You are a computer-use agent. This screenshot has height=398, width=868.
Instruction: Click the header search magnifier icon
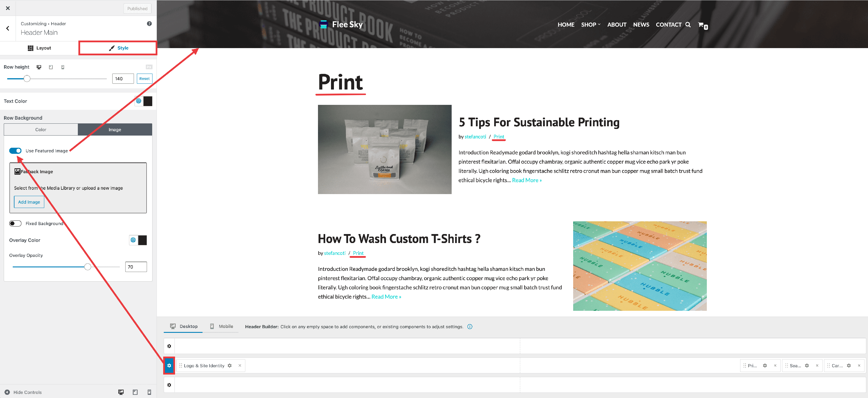click(688, 25)
